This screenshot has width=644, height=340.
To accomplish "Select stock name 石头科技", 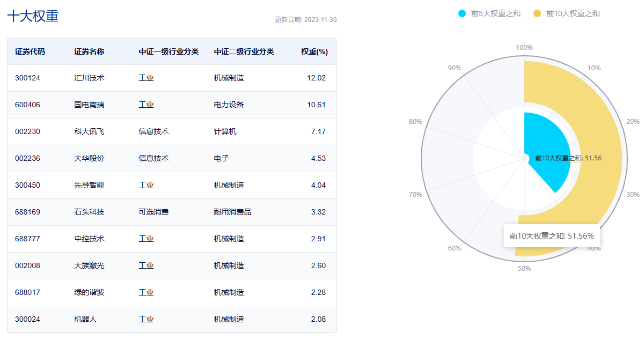I will click(89, 212).
